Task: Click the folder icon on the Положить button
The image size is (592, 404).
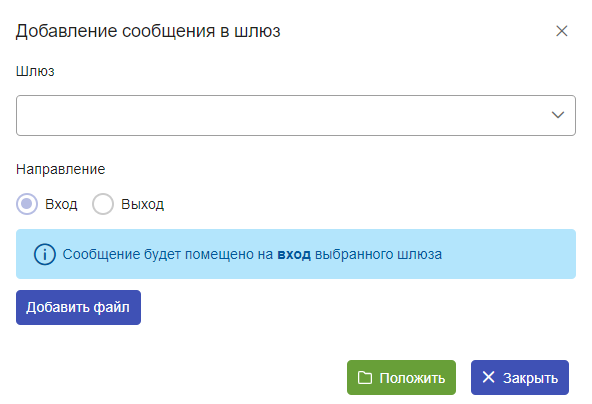Action: (365, 378)
